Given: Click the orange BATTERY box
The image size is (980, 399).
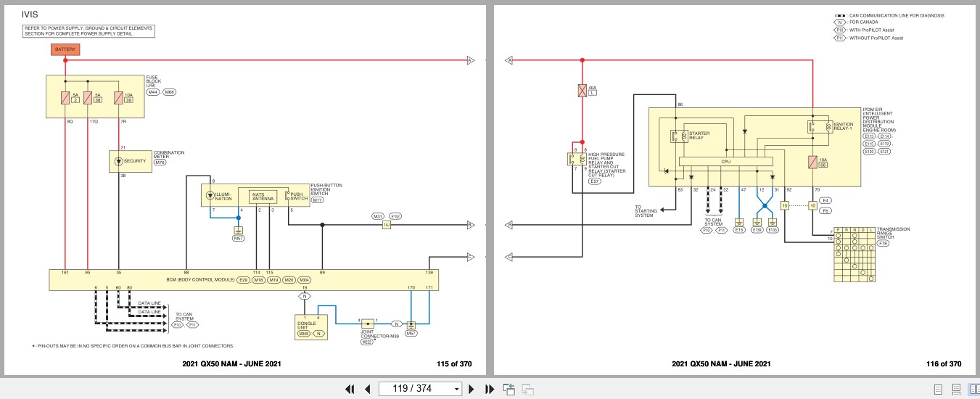Looking at the screenshot, I should [x=65, y=49].
